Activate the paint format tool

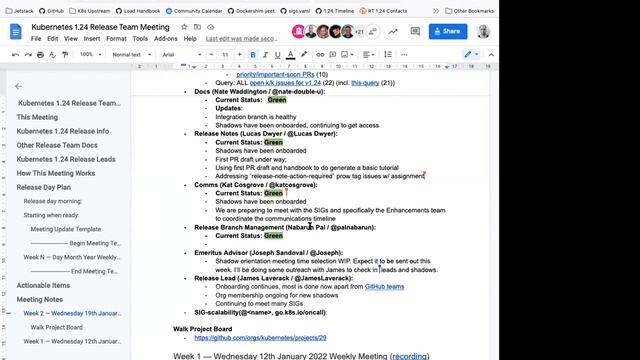tap(64, 55)
